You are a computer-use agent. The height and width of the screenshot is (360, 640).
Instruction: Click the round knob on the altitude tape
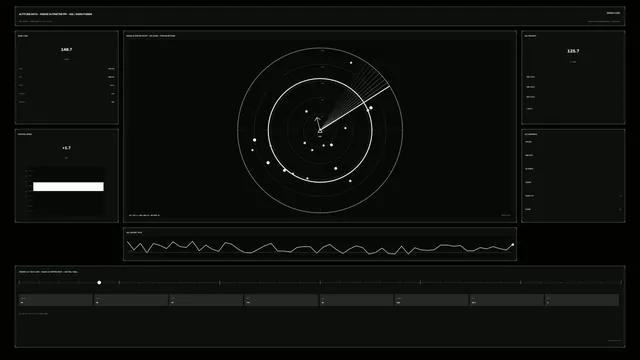(x=99, y=282)
